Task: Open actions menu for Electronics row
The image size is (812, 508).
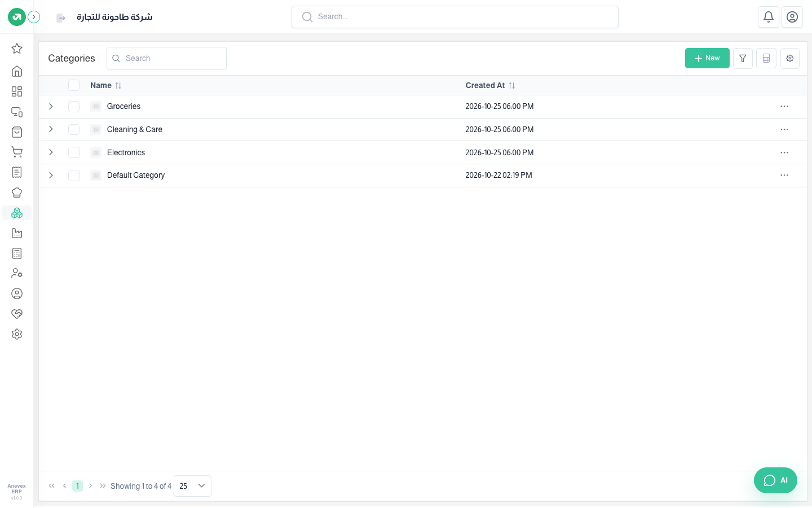Action: pos(784,152)
